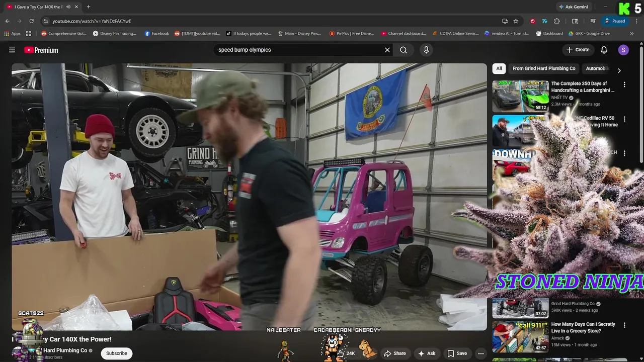Click Ask Gemini button
644x362 pixels.
(x=573, y=7)
